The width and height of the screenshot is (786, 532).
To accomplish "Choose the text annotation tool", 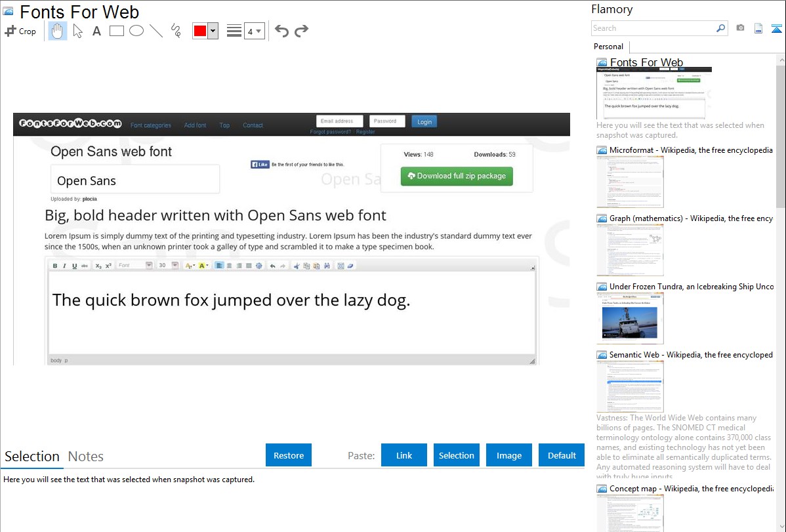I will click(x=96, y=31).
